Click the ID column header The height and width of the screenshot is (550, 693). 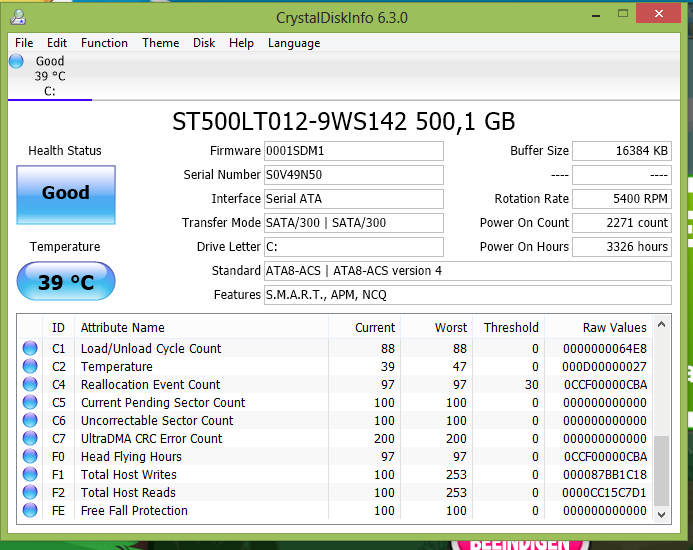(x=58, y=328)
